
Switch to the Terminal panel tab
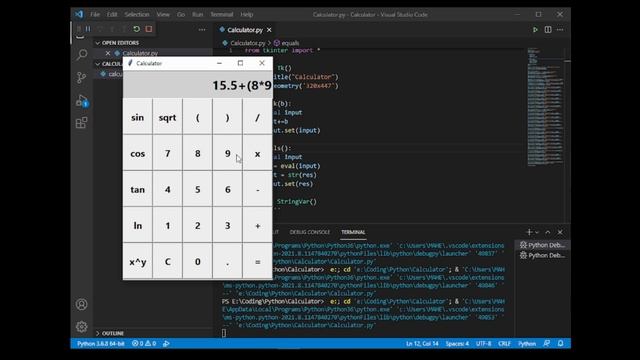[x=353, y=232]
